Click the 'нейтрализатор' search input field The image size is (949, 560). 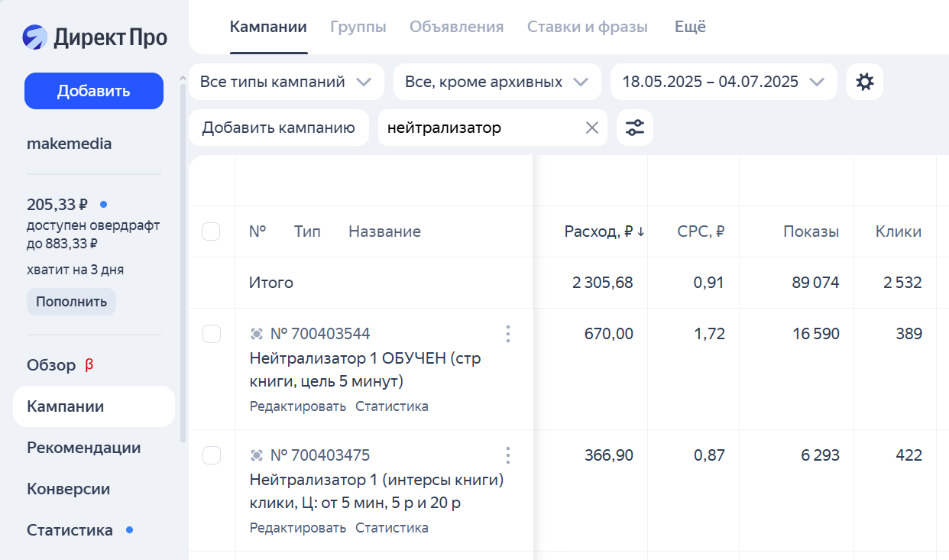pyautogui.click(x=481, y=128)
